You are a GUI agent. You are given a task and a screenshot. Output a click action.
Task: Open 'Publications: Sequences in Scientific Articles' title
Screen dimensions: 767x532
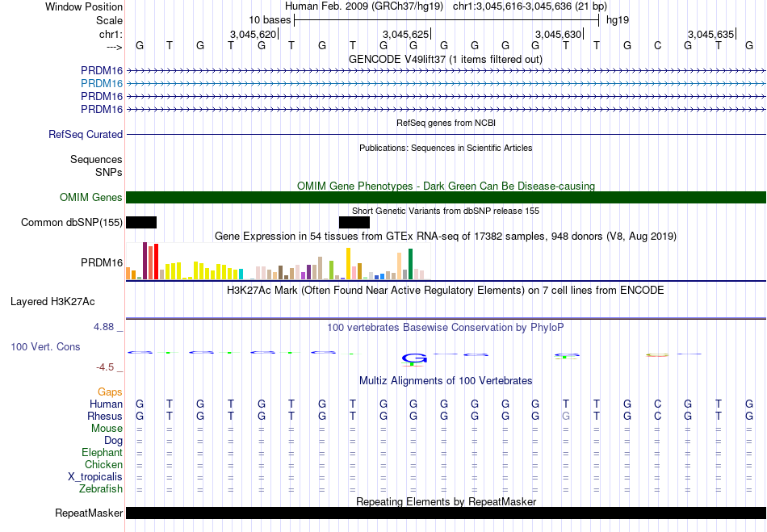tap(446, 148)
